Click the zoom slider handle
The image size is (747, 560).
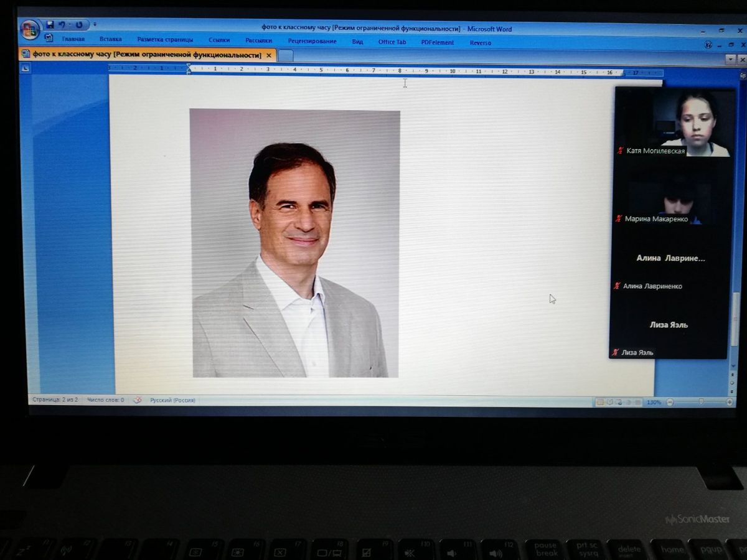tap(702, 403)
